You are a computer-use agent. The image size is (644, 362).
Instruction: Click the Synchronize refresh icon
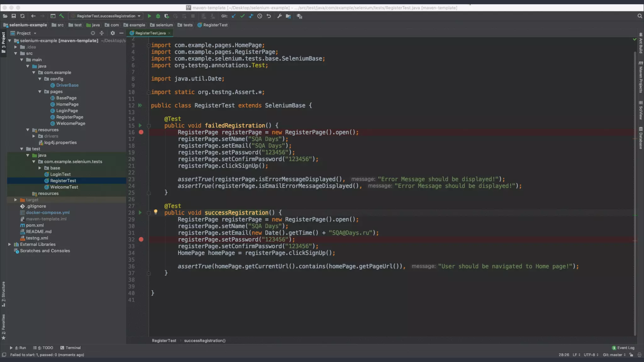[22, 16]
